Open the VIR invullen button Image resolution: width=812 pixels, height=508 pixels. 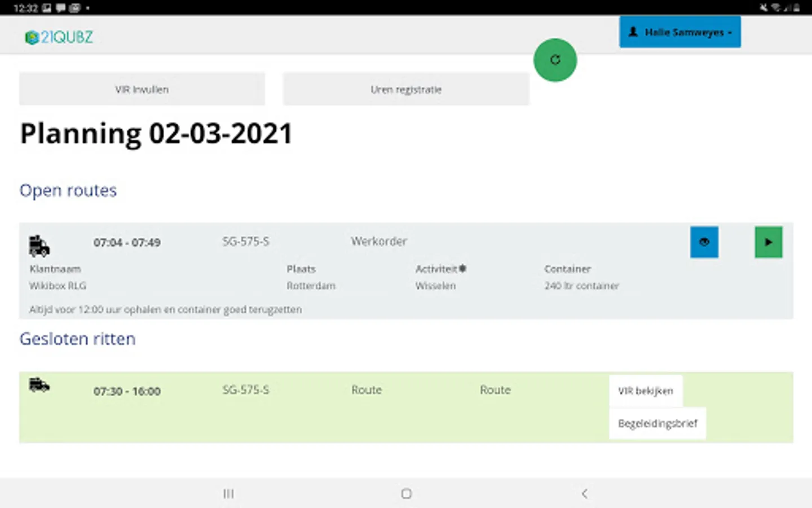pos(142,89)
